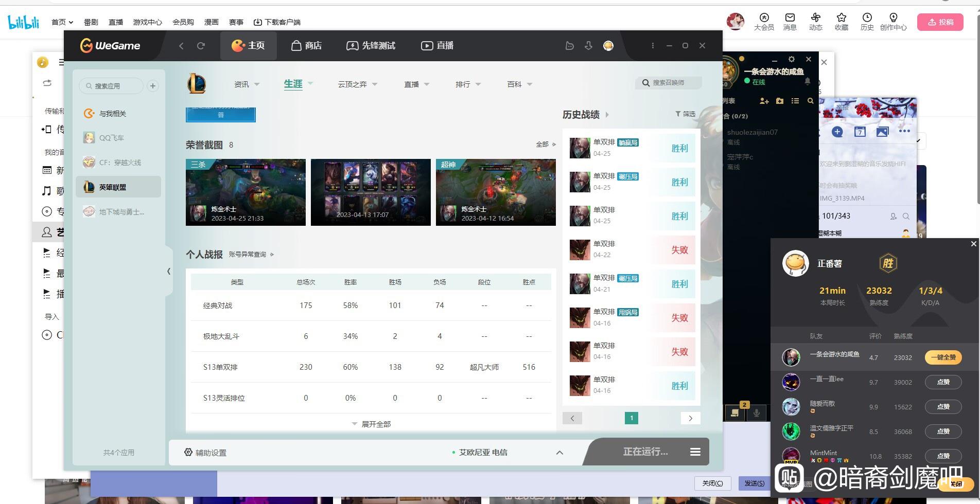Click 搜索应用 search field
This screenshot has height=504, width=980.
(111, 86)
